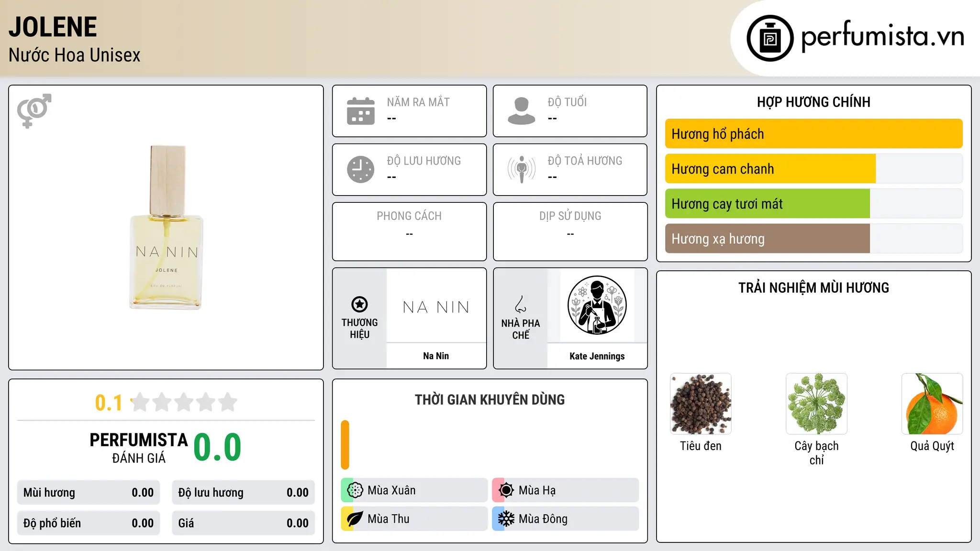Click the star badge icon above Thương Hiệu
980x551 pixels.
359,304
